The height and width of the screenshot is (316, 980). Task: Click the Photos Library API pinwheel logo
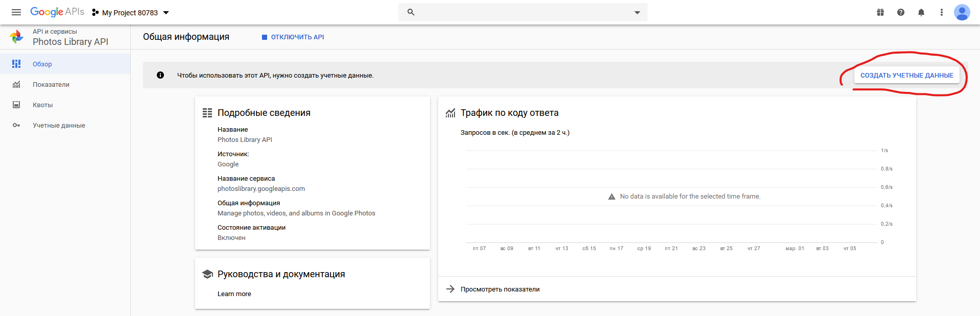pyautogui.click(x=16, y=37)
